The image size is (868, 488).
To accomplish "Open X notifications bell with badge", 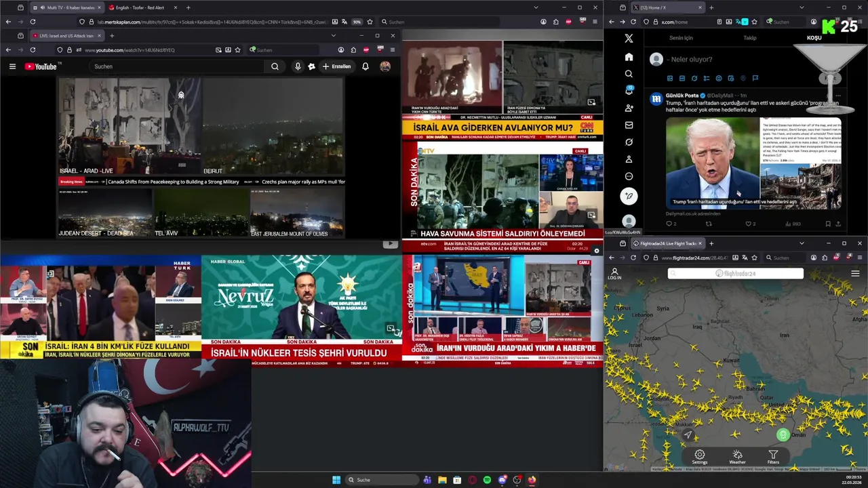I will tap(629, 91).
